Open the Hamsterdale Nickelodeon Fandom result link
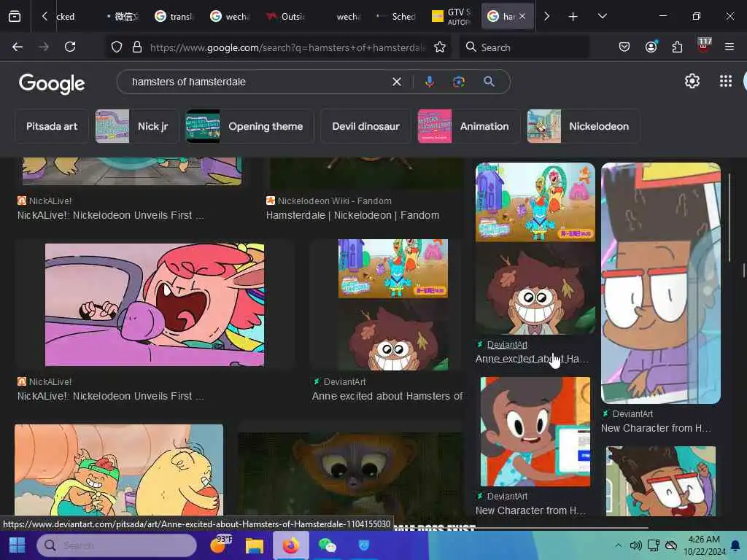This screenshot has height=560, width=747. (x=352, y=215)
